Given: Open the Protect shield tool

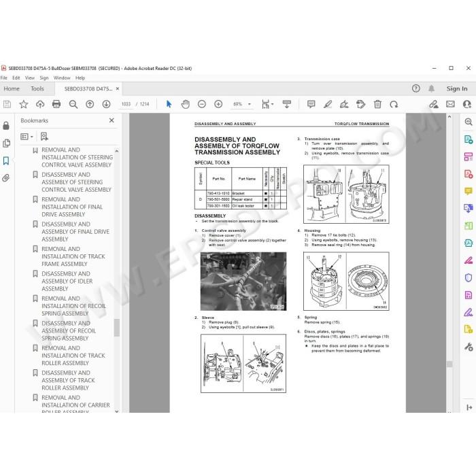Looking at the screenshot, I should [x=469, y=277].
